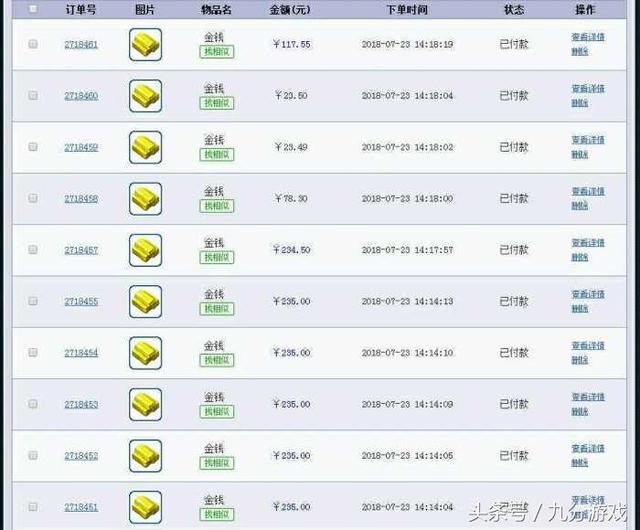This screenshot has height=530, width=640.
Task: Open order number link 2718455
Action: click(81, 302)
